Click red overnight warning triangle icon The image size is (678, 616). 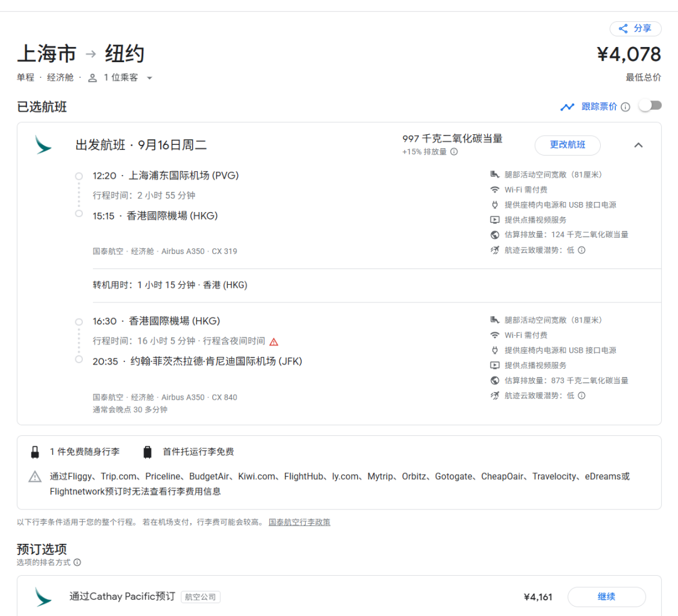click(274, 342)
